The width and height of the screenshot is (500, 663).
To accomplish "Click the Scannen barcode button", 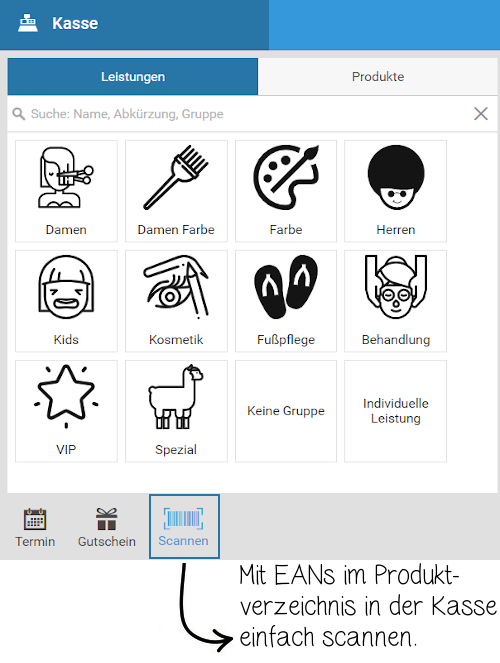I will tap(184, 526).
